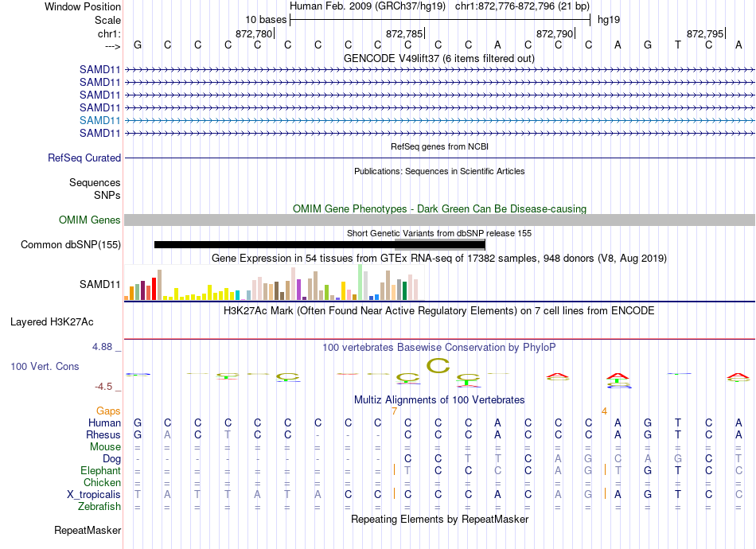The image size is (756, 549).
Task: Click Human Feb. 2009 (GRCh37/hg19) assembly text
Action: click(x=368, y=6)
